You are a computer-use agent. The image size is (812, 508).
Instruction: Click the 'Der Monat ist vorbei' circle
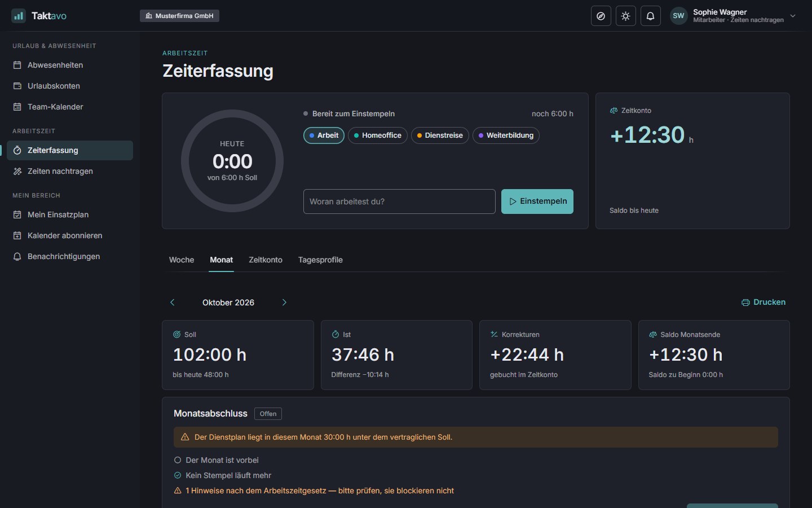pyautogui.click(x=178, y=460)
